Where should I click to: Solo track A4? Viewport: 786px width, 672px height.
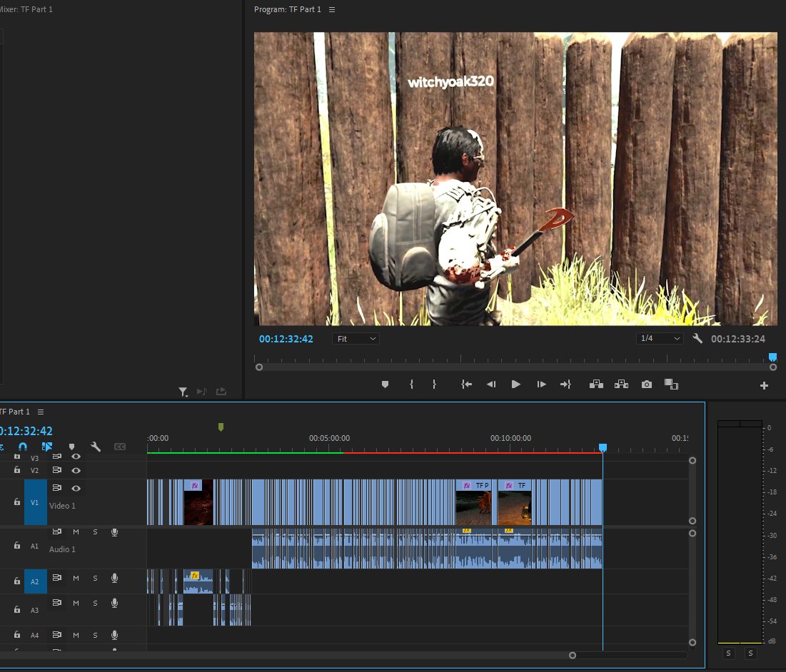click(95, 636)
